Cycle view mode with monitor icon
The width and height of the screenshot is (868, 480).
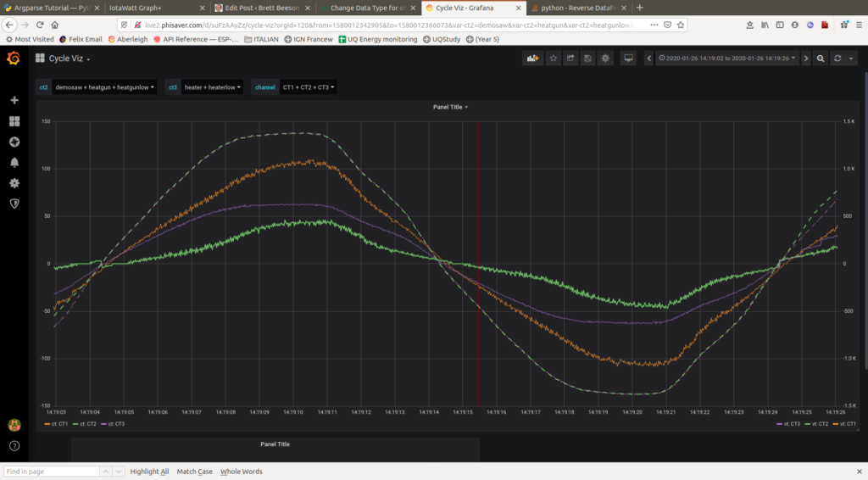click(x=628, y=59)
